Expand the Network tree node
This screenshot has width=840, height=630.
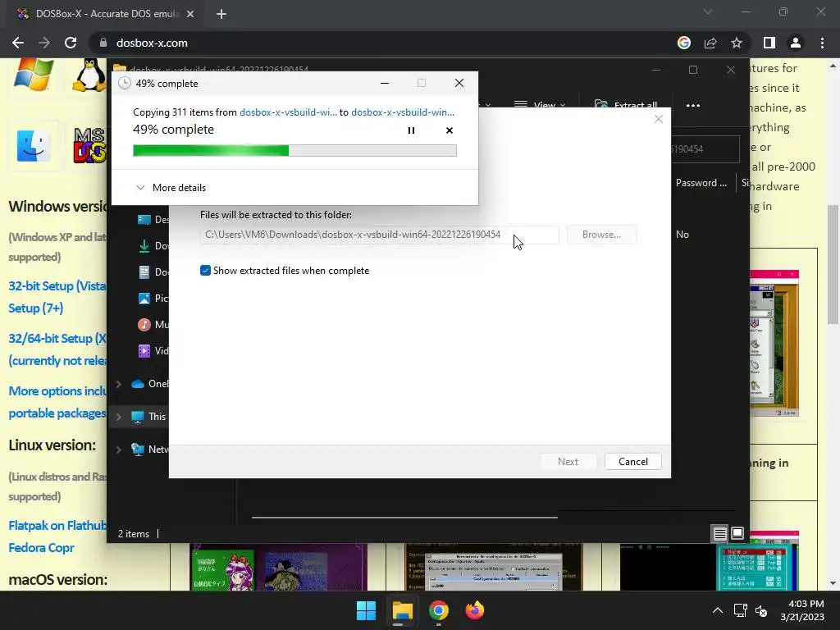[x=119, y=450]
